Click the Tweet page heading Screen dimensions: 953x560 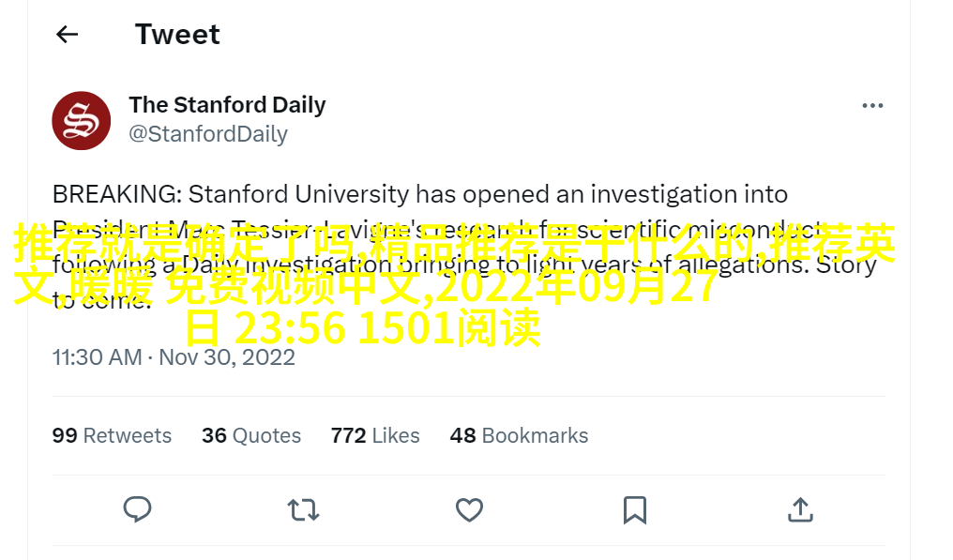tap(177, 34)
